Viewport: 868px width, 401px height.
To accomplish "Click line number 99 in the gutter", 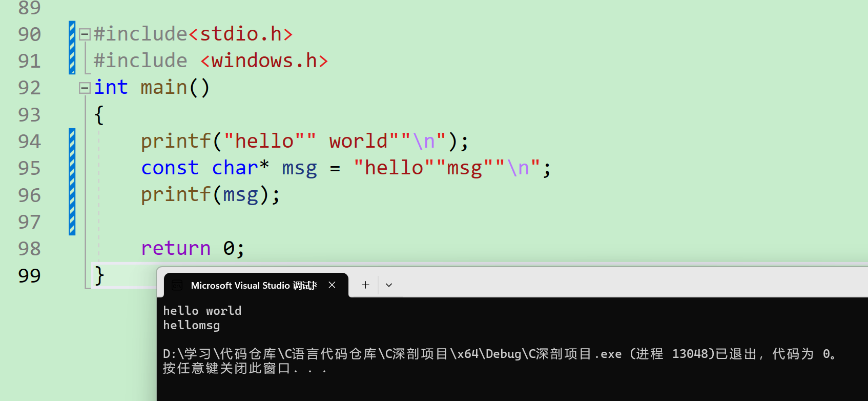I will pos(29,276).
